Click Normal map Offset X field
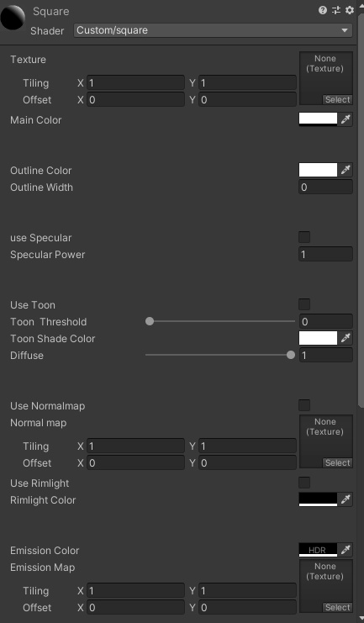 [135, 462]
